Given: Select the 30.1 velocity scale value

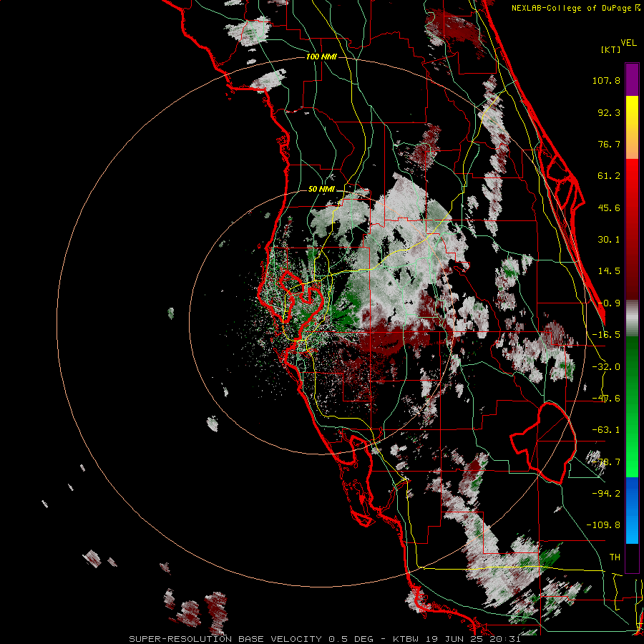Looking at the screenshot, I should click(x=609, y=240).
